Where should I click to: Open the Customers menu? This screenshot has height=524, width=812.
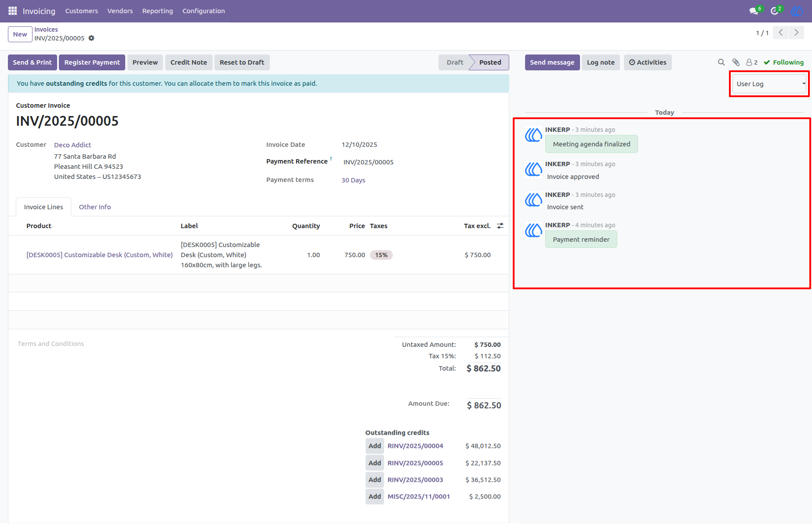click(x=82, y=11)
